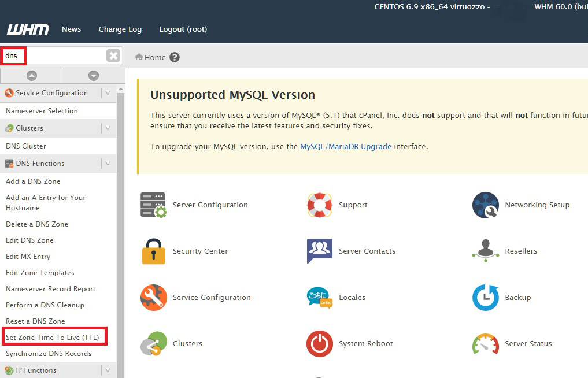Collapse the Clusters sidebar section

pyautogui.click(x=108, y=128)
